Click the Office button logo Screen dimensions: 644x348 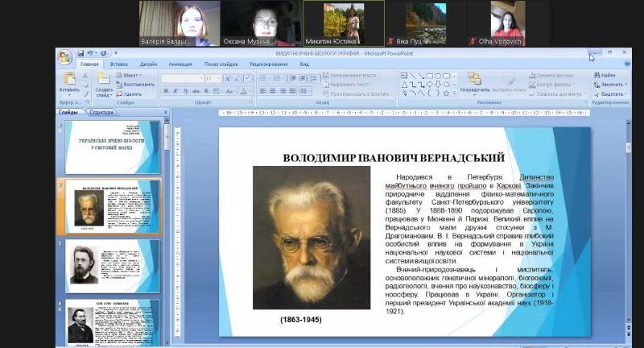[64, 56]
